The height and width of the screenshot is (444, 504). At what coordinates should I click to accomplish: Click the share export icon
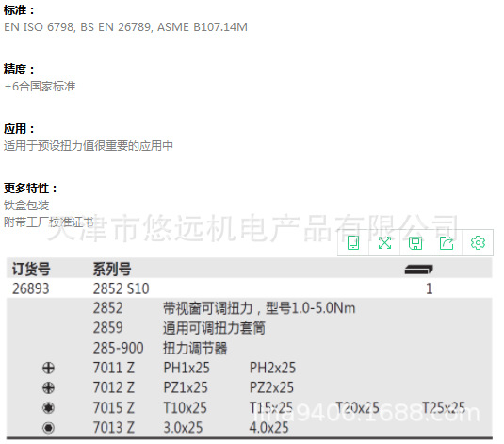pyautogui.click(x=447, y=243)
